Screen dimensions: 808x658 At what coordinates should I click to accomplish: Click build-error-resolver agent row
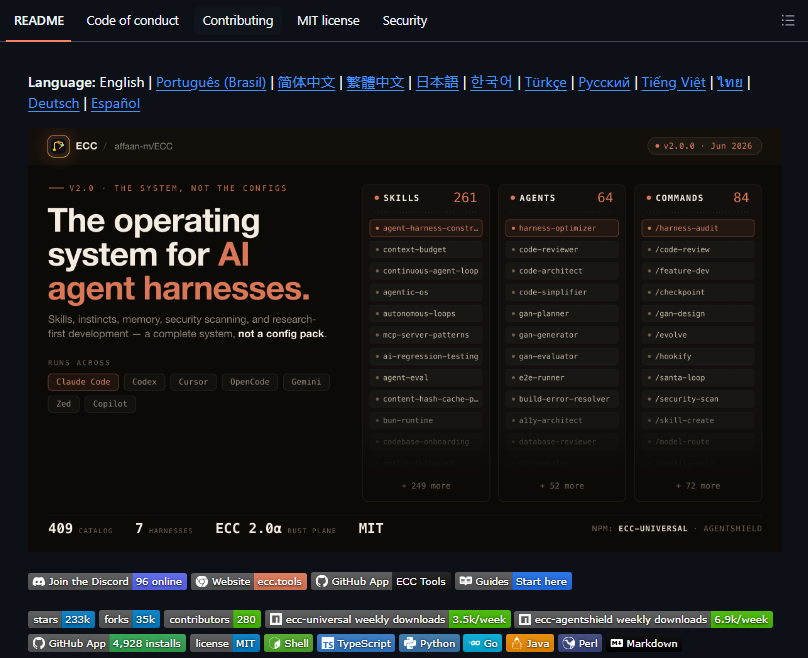coord(562,399)
